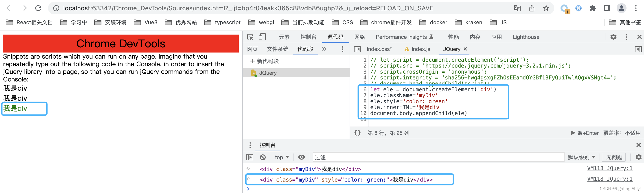Screen dimensions: 644x193
Task: Create a new snippet with 新代码段
Action: point(265,61)
